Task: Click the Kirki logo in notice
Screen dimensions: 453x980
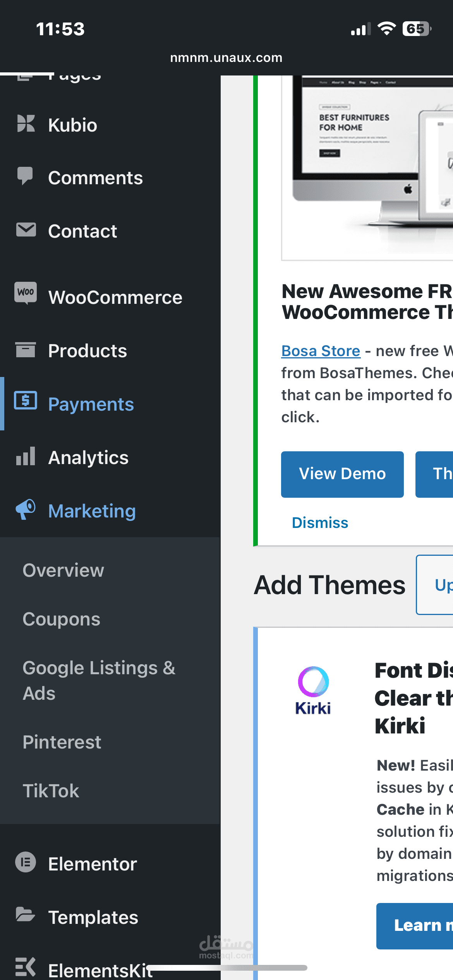Action: pos(313,690)
